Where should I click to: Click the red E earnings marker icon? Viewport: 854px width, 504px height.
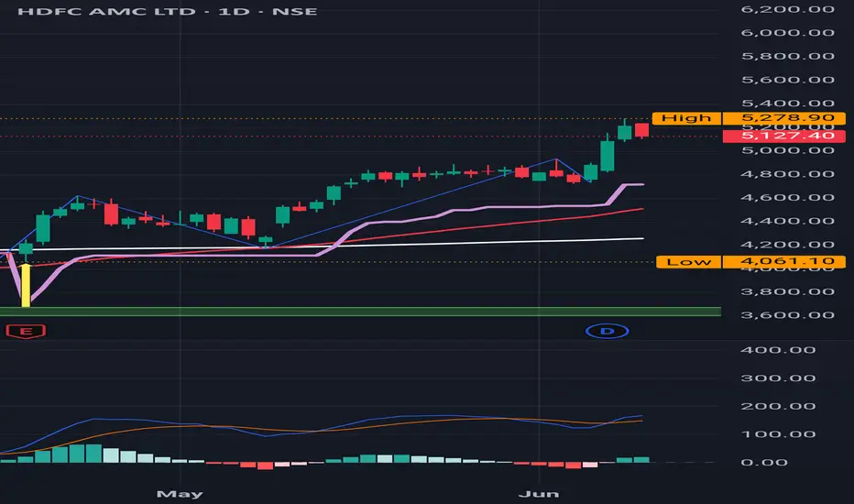point(26,331)
